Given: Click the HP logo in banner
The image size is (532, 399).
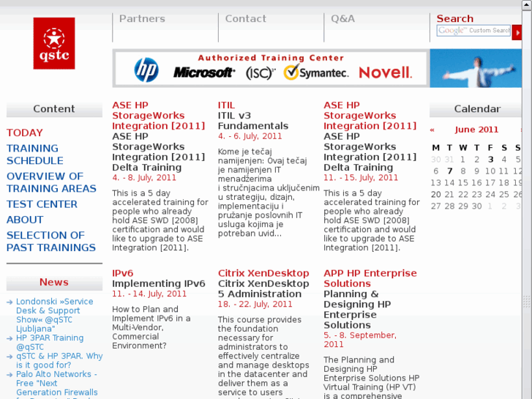Looking at the screenshot, I should coord(146,70).
